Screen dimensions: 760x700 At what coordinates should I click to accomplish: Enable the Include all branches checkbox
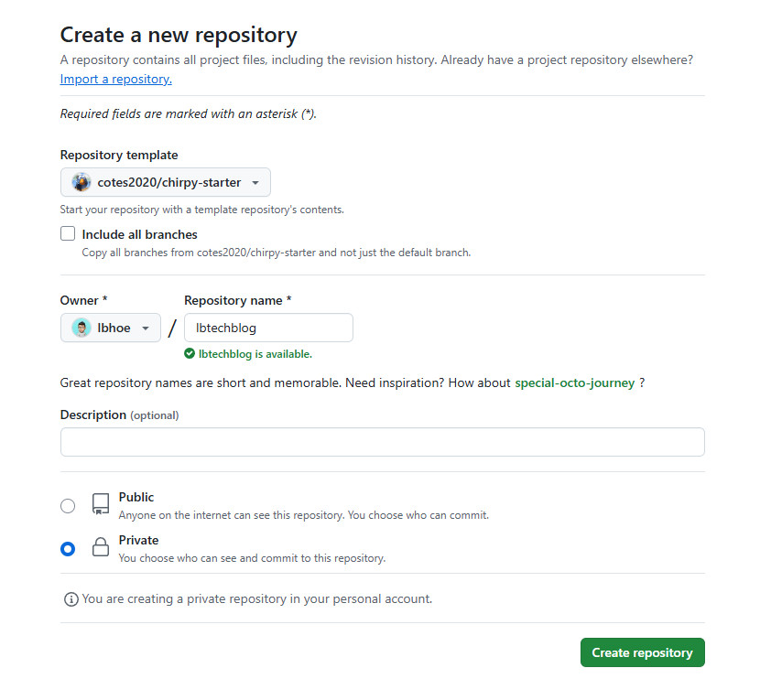tap(68, 234)
